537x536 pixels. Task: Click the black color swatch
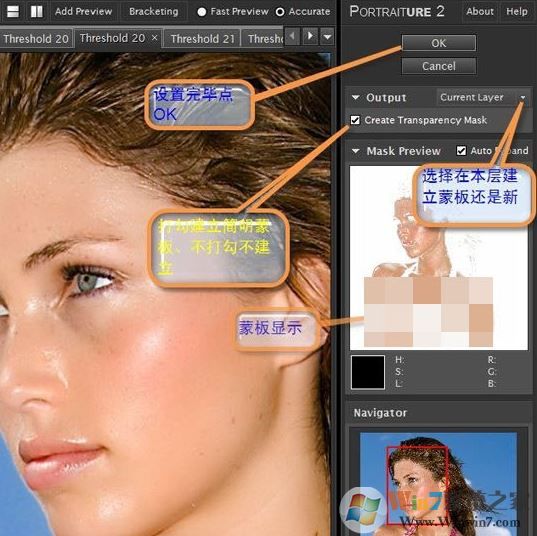(x=368, y=372)
